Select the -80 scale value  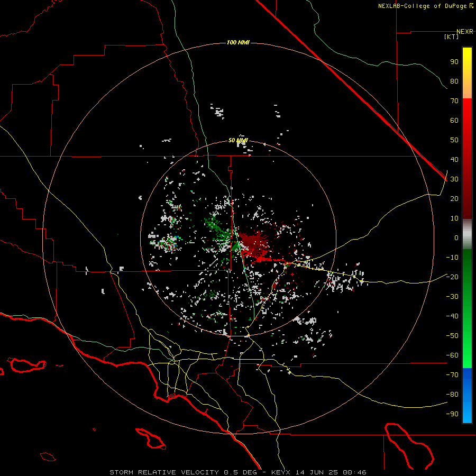(x=452, y=395)
